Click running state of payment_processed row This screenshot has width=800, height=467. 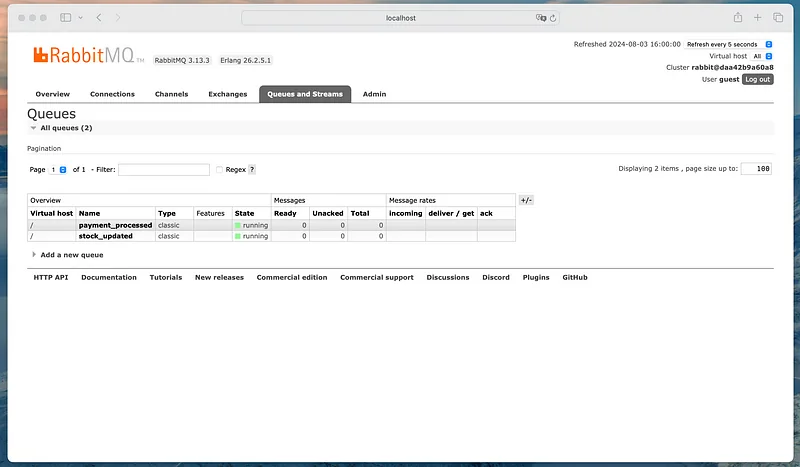[x=252, y=225]
